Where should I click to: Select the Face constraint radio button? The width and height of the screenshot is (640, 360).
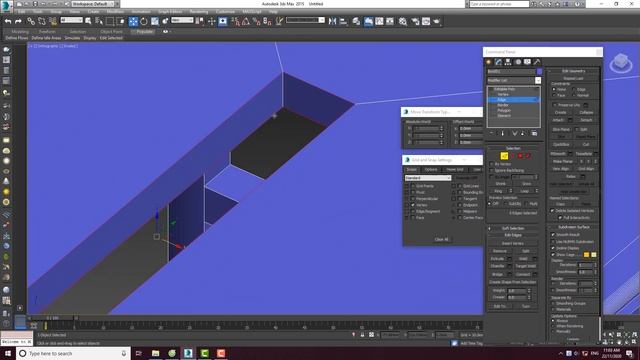coord(554,95)
